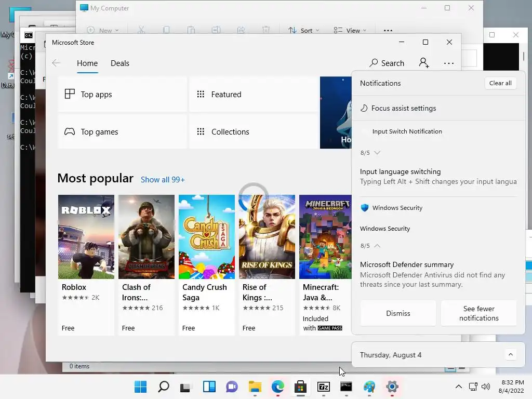This screenshot has height=399, width=532.
Task: Open the Featured category
Action: pos(254,95)
